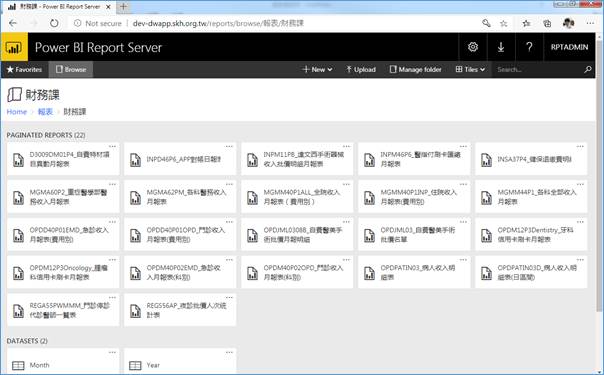Open the ellipsis menu on D3009DM01P4 tile
The image size is (604, 375).
pyautogui.click(x=112, y=146)
